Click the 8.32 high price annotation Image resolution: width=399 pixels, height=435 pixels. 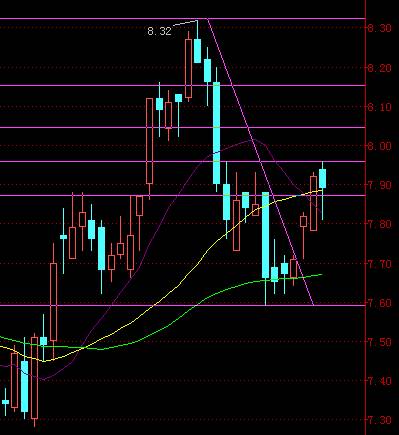(x=159, y=31)
